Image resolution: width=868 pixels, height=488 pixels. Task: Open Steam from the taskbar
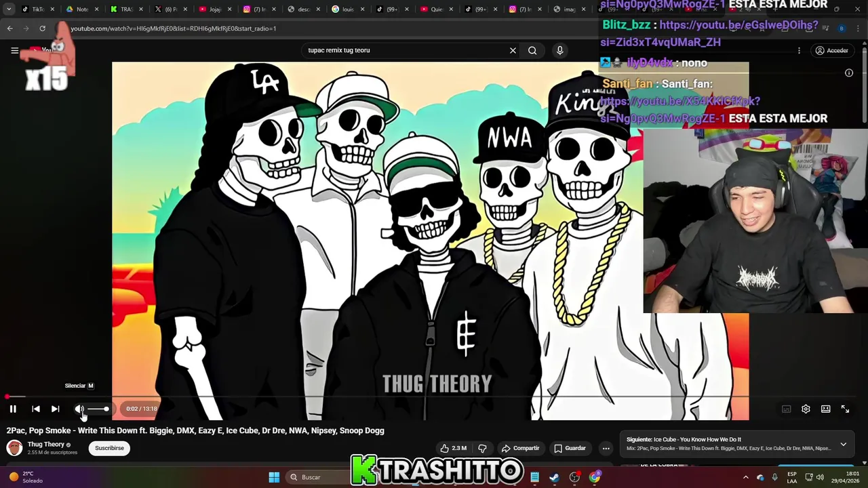[555, 477]
